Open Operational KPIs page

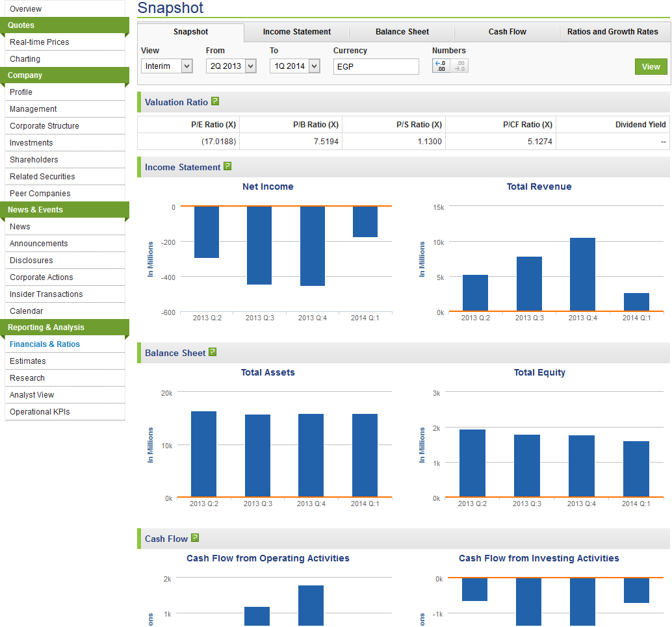point(40,412)
